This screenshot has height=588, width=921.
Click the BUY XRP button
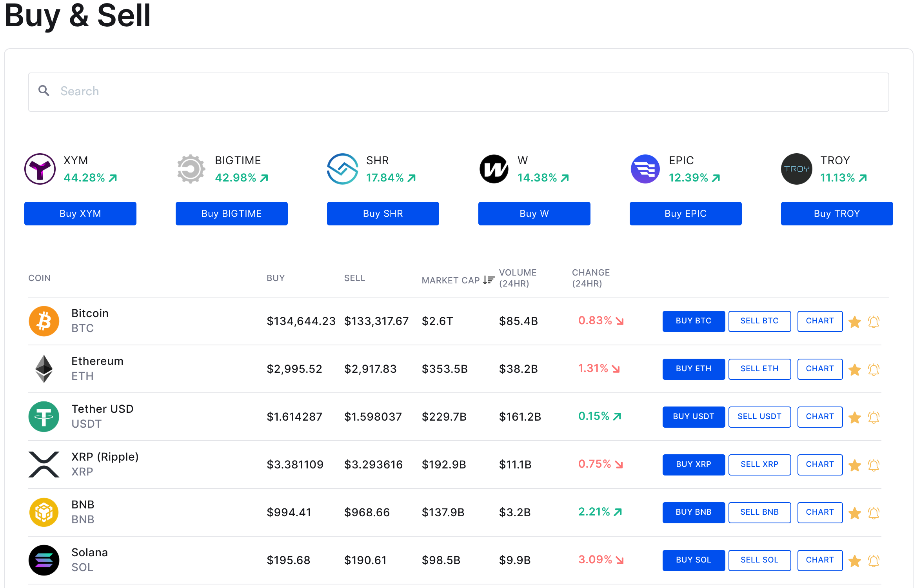pos(694,465)
